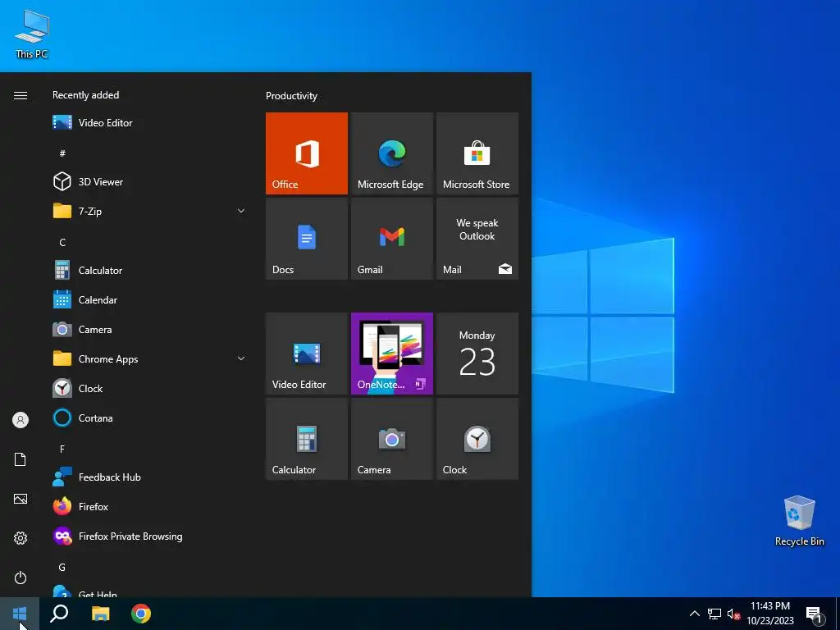Launch Firefox from the app list

pyautogui.click(x=150, y=506)
